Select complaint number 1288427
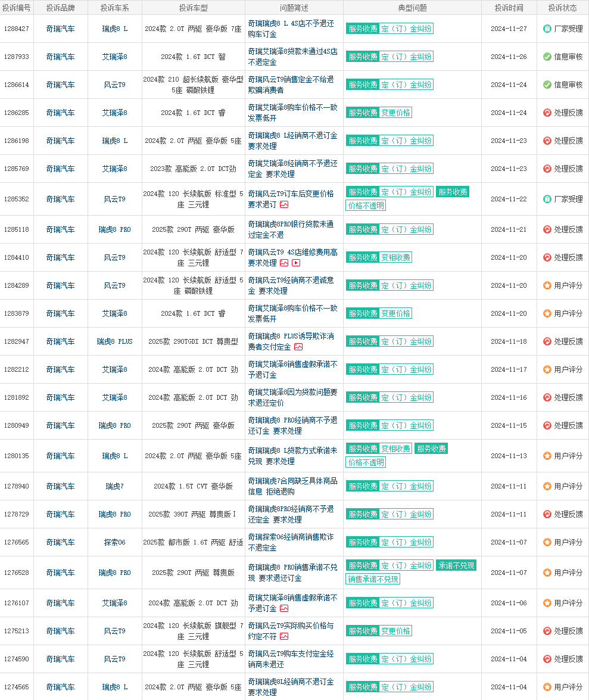The image size is (589, 700). (x=17, y=29)
